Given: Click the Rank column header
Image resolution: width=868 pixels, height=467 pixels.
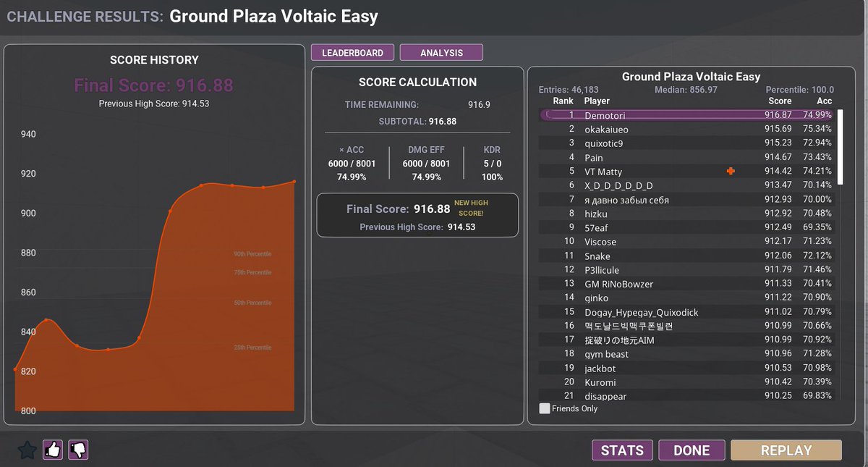Looking at the screenshot, I should tap(563, 101).
